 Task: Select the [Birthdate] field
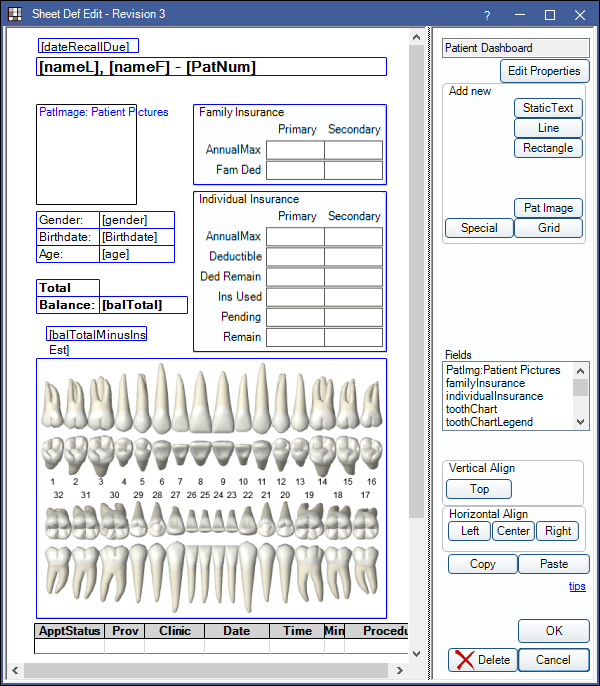pyautogui.click(x=137, y=237)
